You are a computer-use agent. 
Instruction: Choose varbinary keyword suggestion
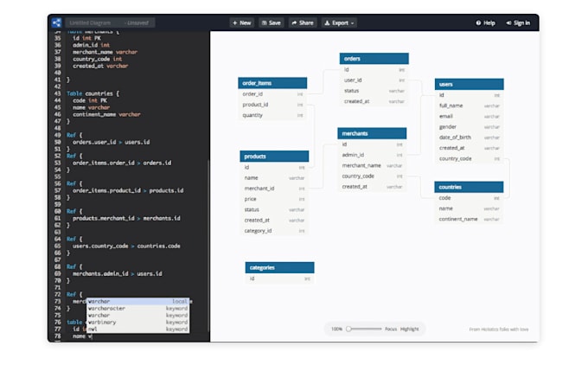coord(137,323)
